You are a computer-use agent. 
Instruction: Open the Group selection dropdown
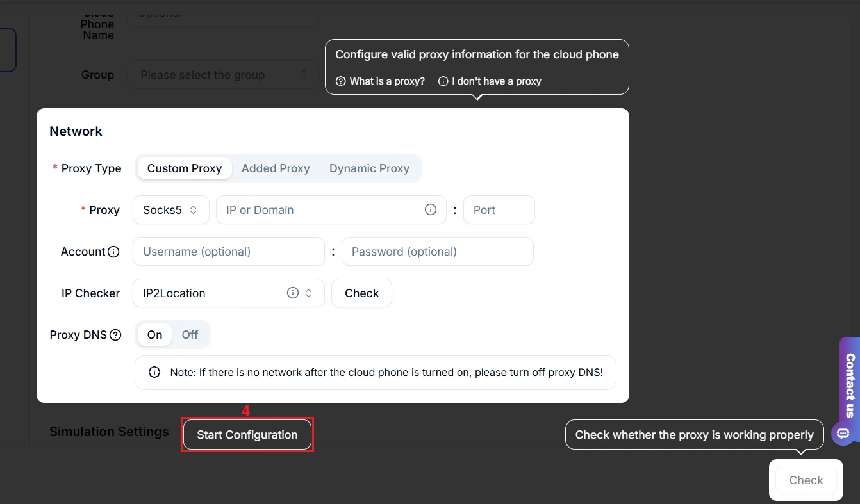click(x=223, y=75)
